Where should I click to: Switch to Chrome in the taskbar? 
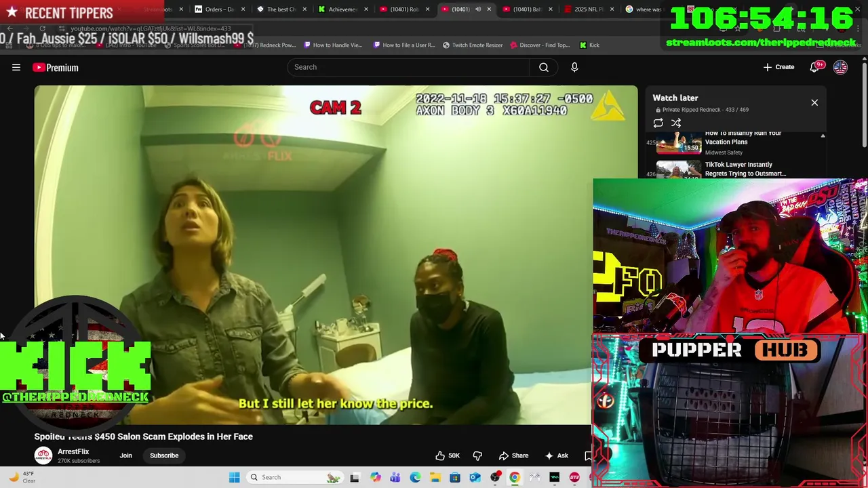(x=515, y=477)
